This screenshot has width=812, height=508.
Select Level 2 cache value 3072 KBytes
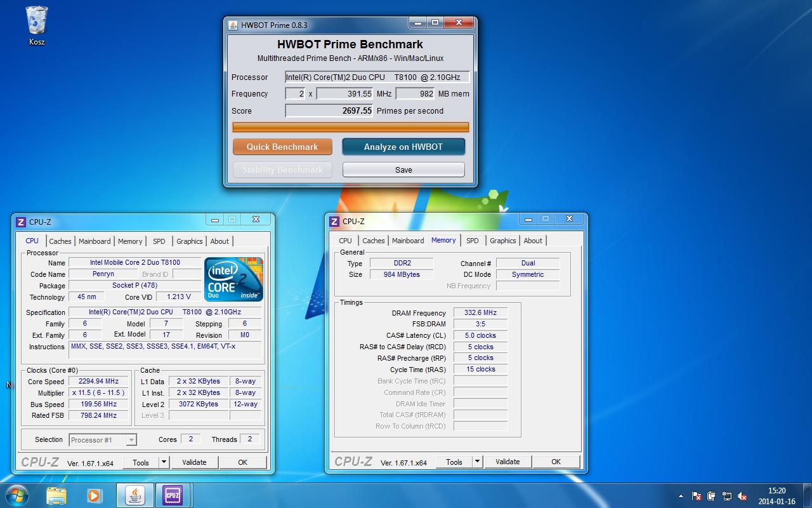(x=198, y=404)
